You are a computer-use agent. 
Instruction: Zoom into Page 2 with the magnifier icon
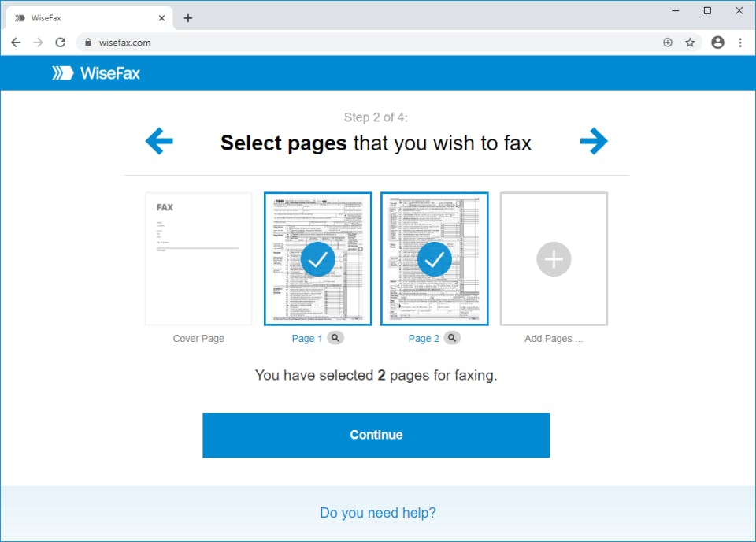coord(454,337)
